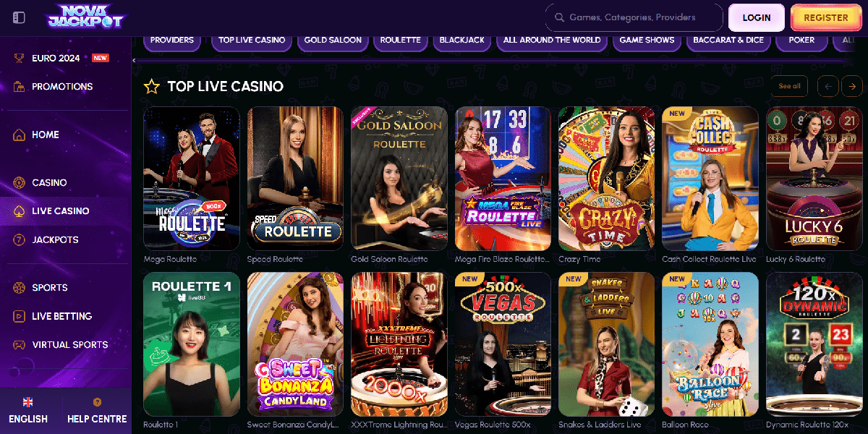Open the Promotions gift icon
Image resolution: width=868 pixels, height=434 pixels.
[20, 87]
